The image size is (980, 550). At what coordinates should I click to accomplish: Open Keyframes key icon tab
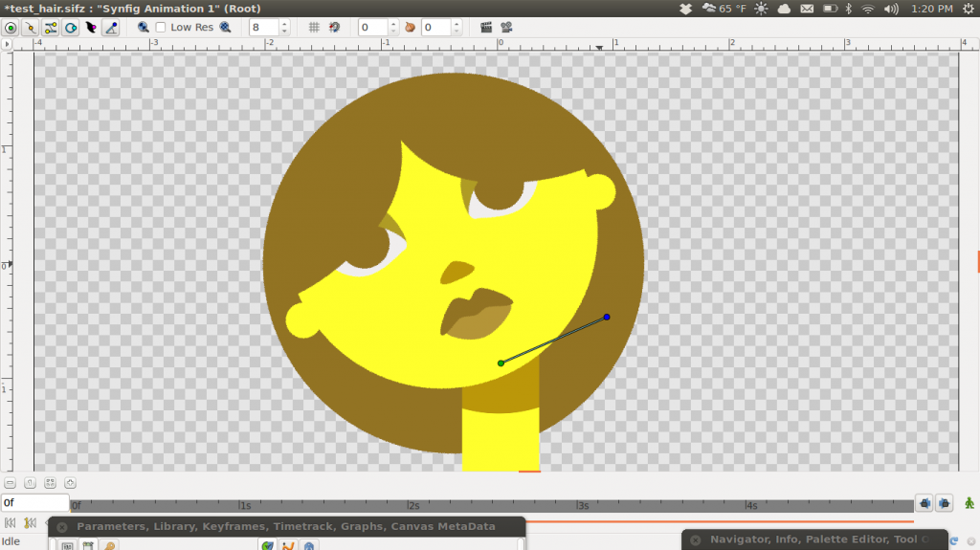click(109, 545)
